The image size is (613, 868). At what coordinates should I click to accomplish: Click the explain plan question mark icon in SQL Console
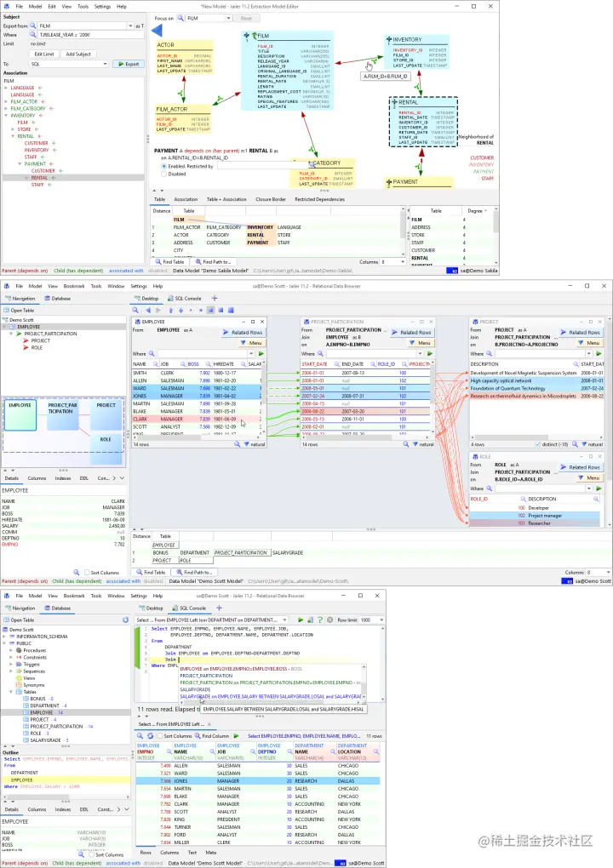click(320, 620)
